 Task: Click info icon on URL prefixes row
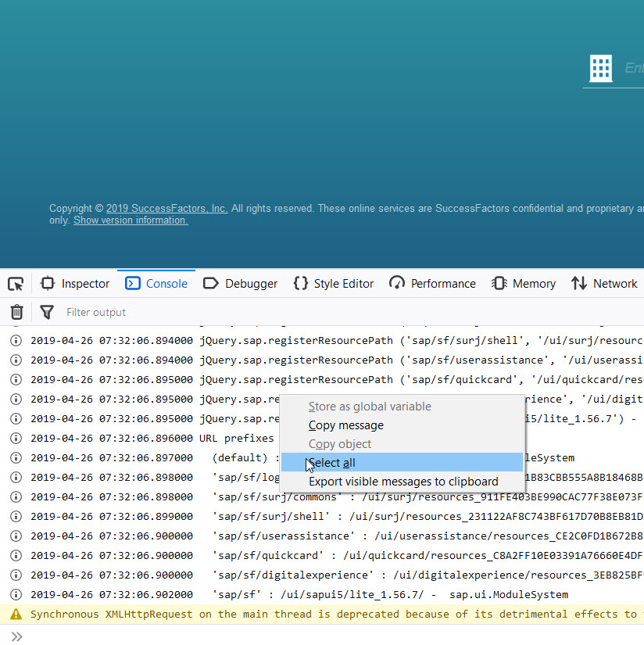[16, 439]
